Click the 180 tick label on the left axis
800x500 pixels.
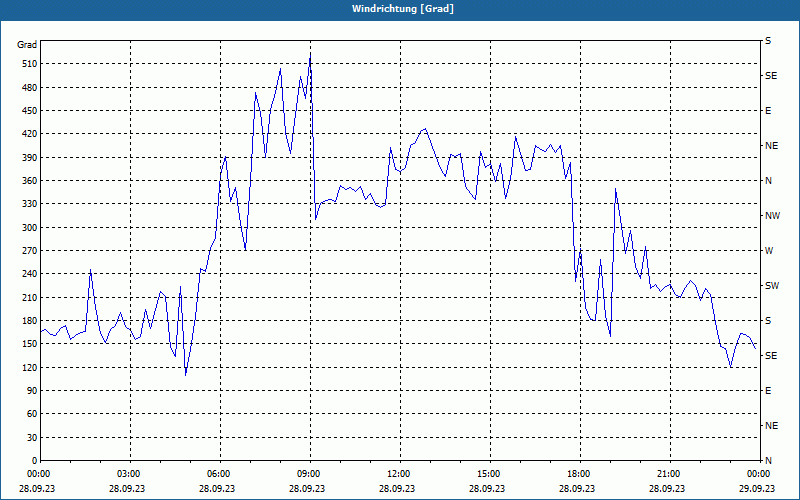[30, 321]
